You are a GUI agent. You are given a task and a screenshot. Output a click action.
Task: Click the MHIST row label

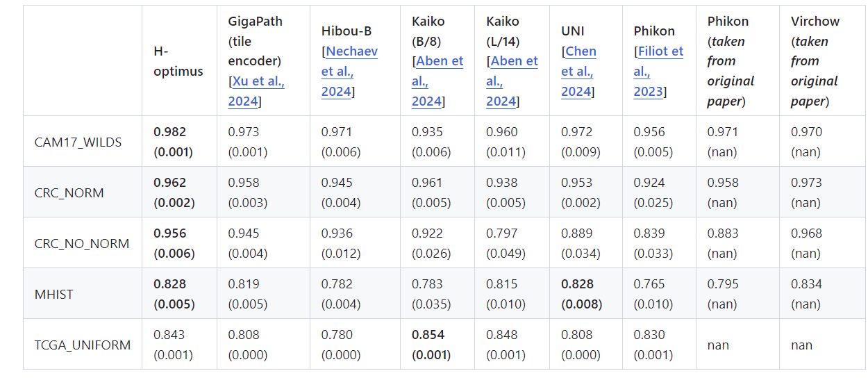click(53, 294)
